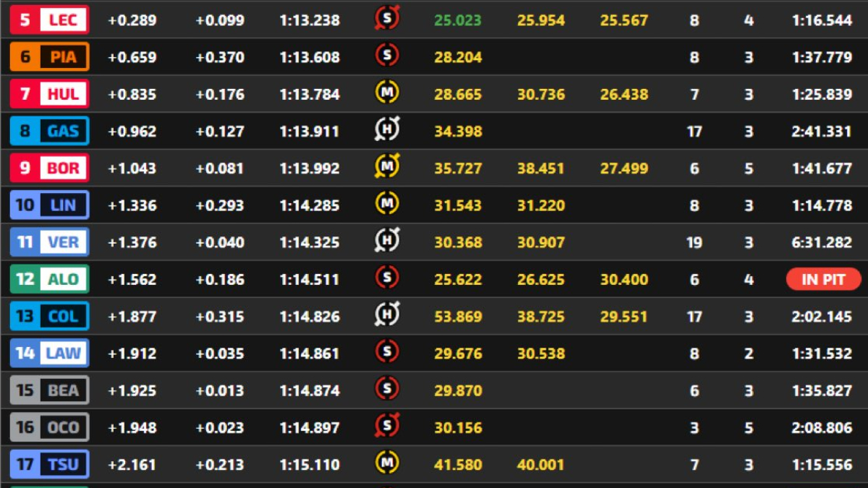Click the soft tyre icon in LEC's row
Screen dimensions: 868x488
pyautogui.click(x=387, y=18)
